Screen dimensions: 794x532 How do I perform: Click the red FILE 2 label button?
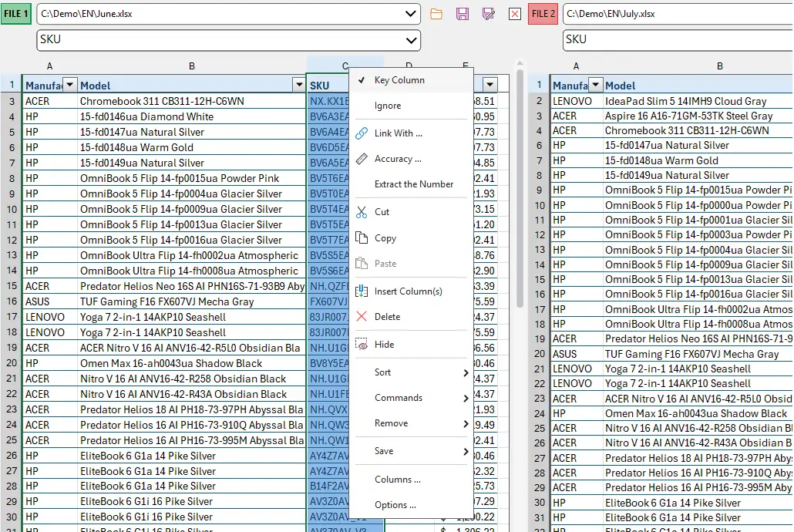tap(543, 14)
